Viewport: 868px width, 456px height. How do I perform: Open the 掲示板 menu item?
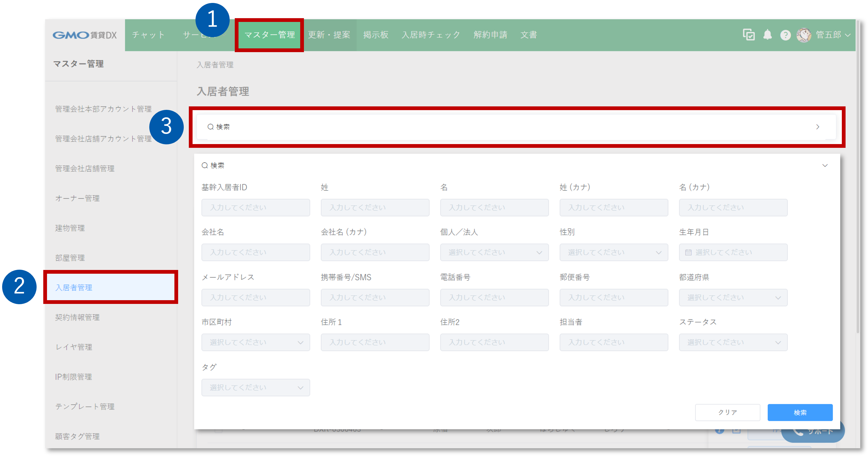tap(375, 35)
